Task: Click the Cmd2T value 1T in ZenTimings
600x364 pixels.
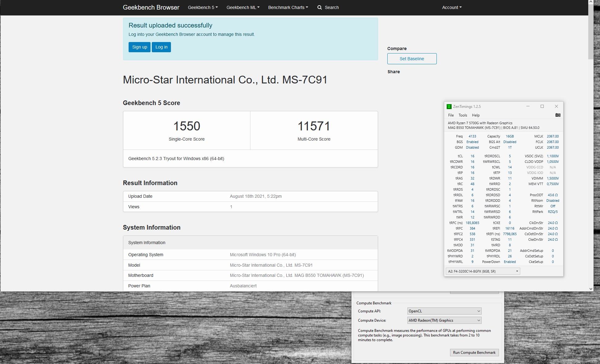Action: [x=510, y=147]
